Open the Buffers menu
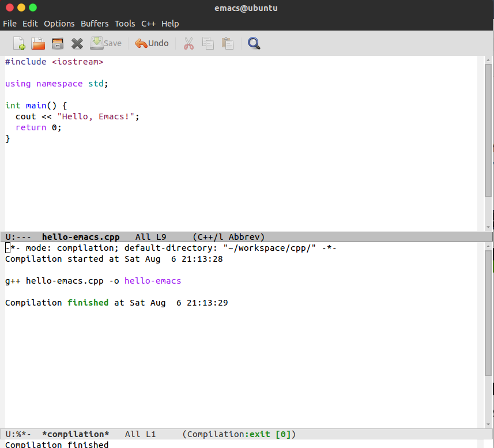The height and width of the screenshot is (448, 494). coord(95,24)
